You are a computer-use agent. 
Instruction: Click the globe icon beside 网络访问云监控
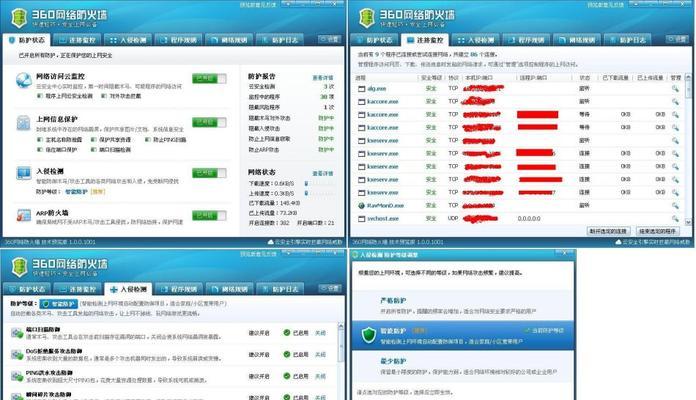click(x=24, y=80)
